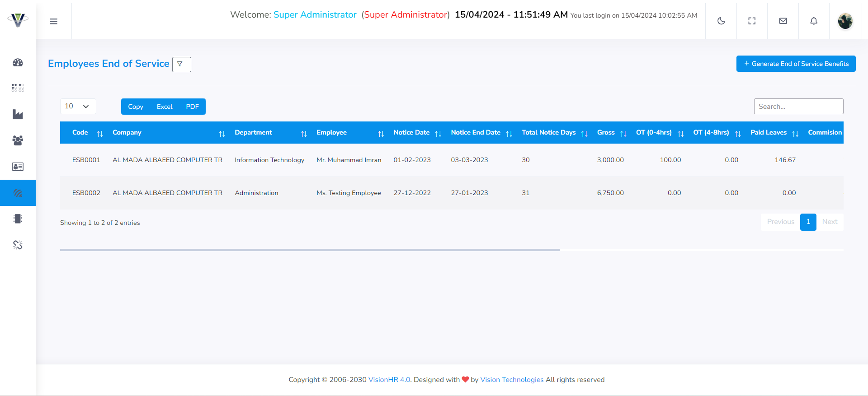Open the dotted grid sidebar icon
This screenshot has width=868, height=396.
pos(18,88)
